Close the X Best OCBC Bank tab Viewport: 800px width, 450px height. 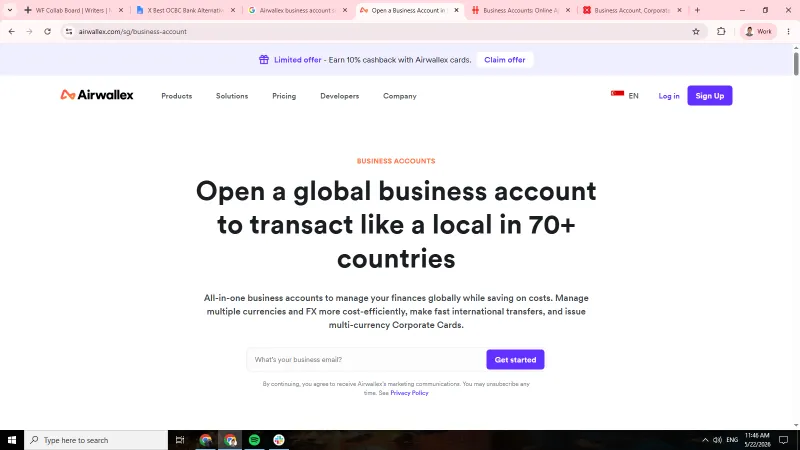[233, 10]
